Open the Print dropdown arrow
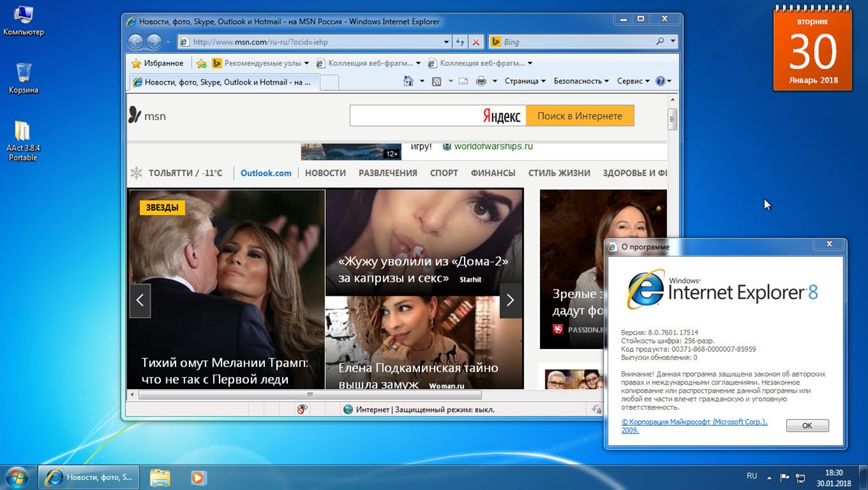Screen dimensions: 868x490 (495, 81)
